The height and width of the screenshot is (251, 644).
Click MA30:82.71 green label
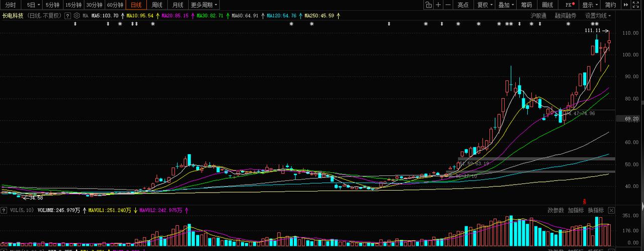pyautogui.click(x=210, y=16)
